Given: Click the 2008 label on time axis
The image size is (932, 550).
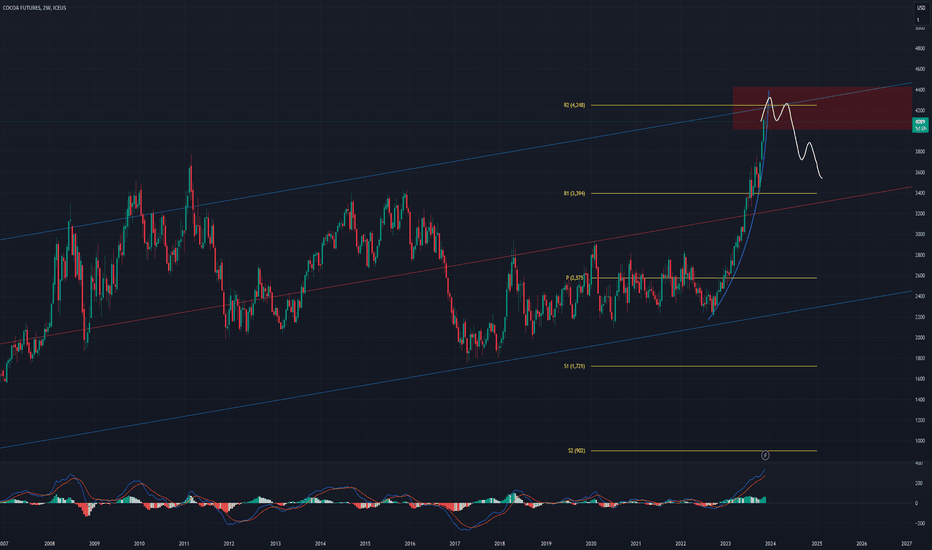Looking at the screenshot, I should click(49, 543).
